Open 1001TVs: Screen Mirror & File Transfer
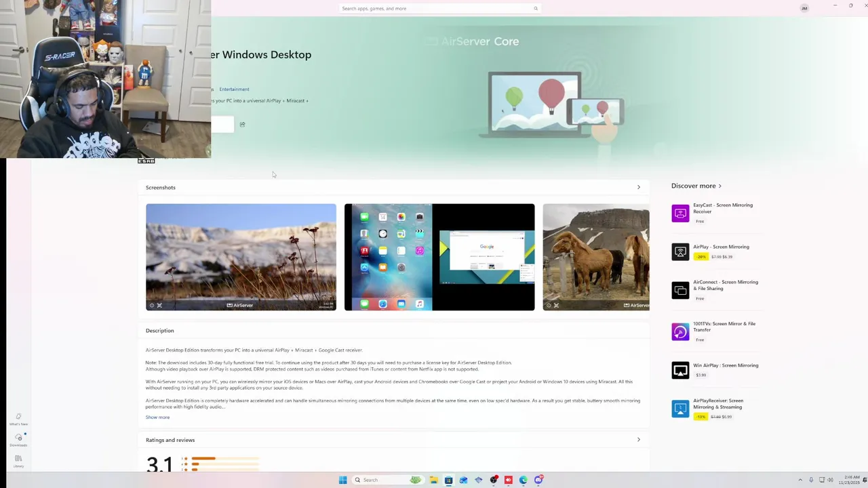Image resolution: width=868 pixels, height=488 pixels. (x=724, y=327)
